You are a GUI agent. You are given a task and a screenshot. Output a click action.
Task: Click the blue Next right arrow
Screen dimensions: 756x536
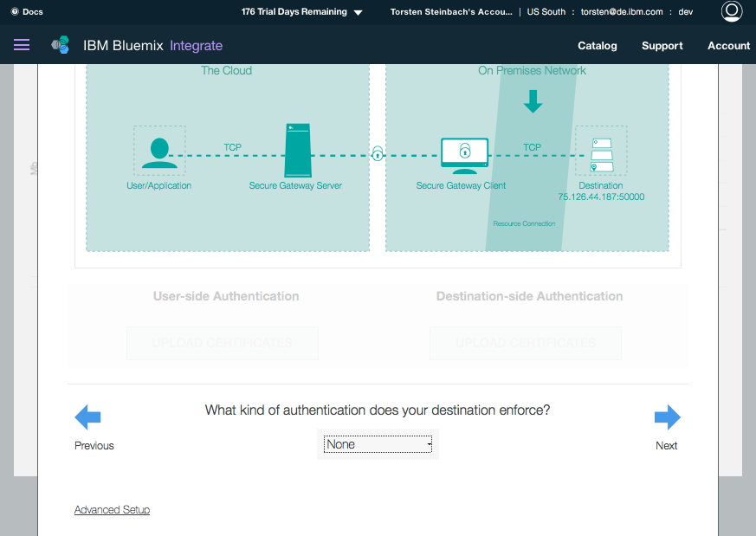click(x=668, y=417)
